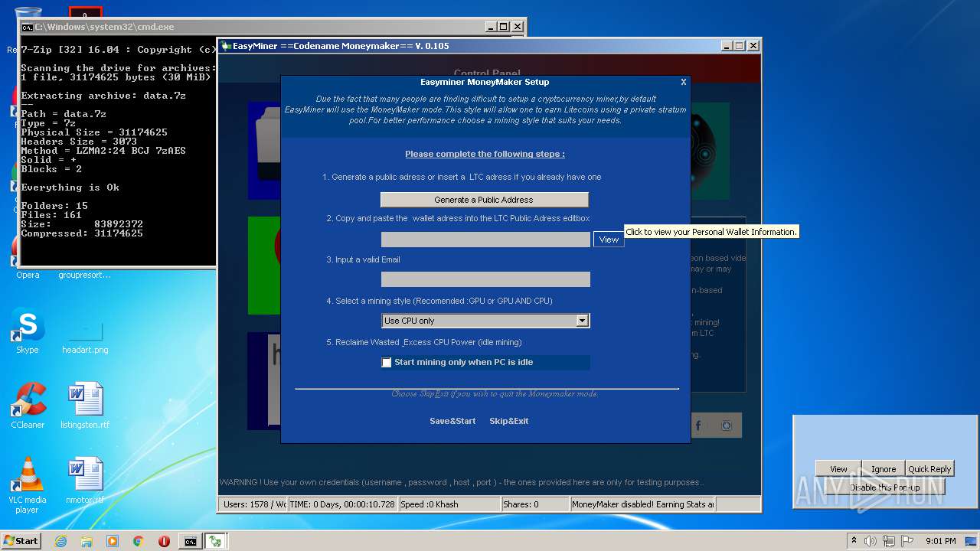The width and height of the screenshot is (980, 551).
Task: Select listingsten.rtf desktop file
Action: (x=85, y=406)
